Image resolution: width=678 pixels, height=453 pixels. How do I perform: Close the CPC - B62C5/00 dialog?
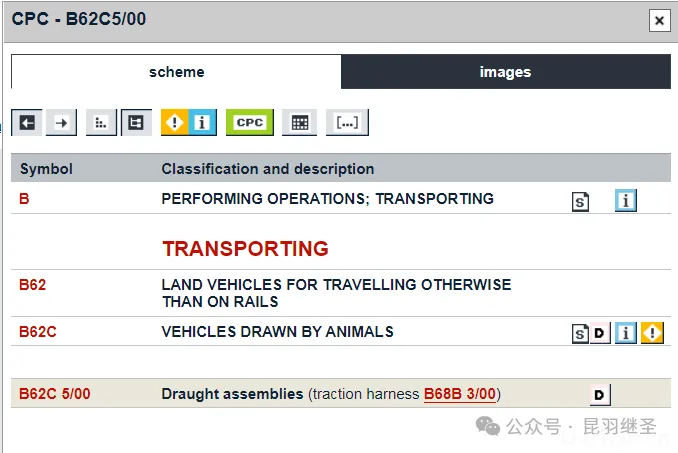658,20
